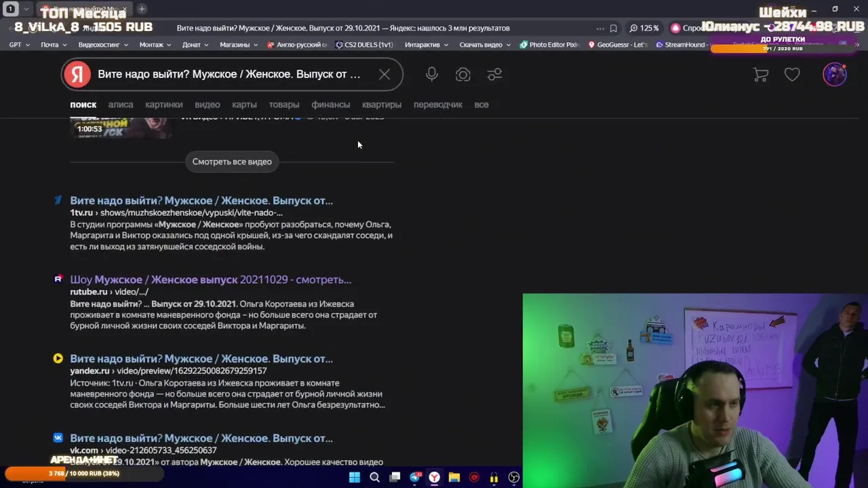Click the vk.com video-212605733 breadcrumb
Screen dimensions: 868x488
tap(143, 450)
